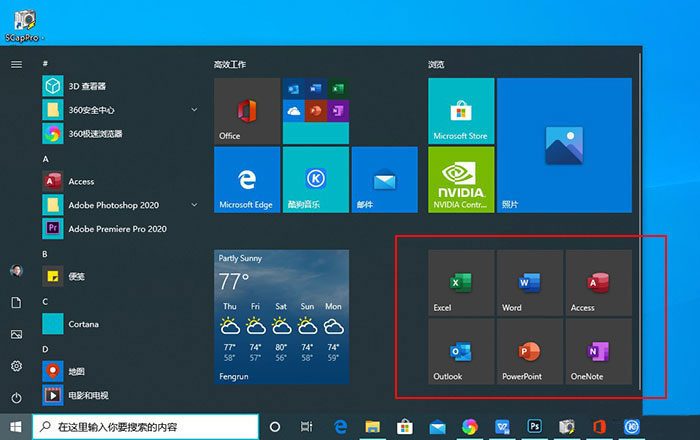Open the Partly Sunny weather tile
Image resolution: width=700 pixels, height=440 pixels.
tap(281, 317)
